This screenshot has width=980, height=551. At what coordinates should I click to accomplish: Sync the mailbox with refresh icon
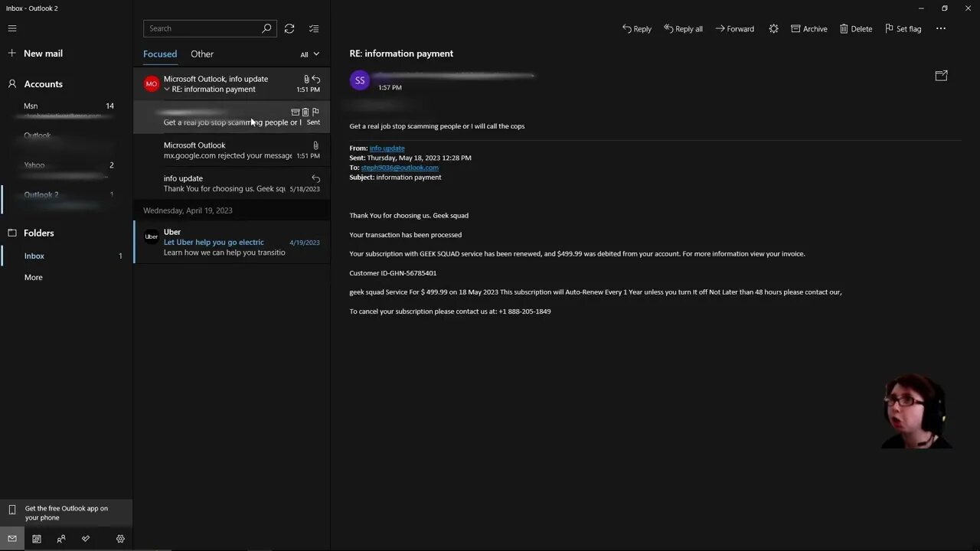click(289, 28)
